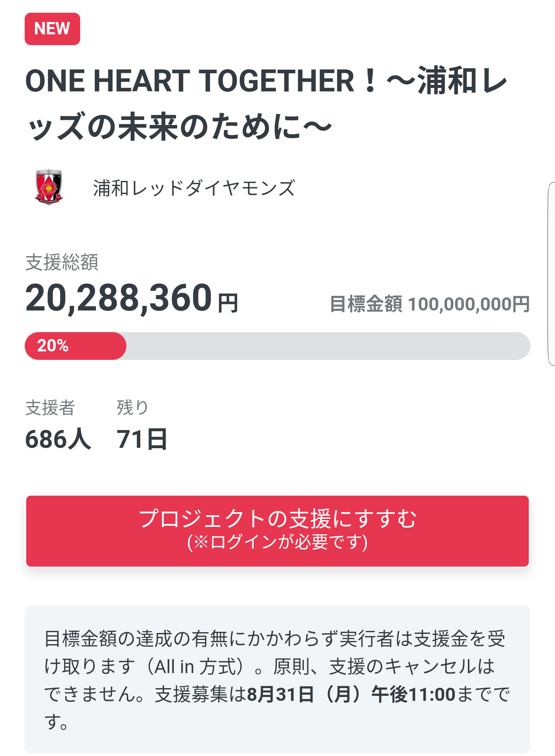Click the All in 方式 notice box

click(277, 679)
